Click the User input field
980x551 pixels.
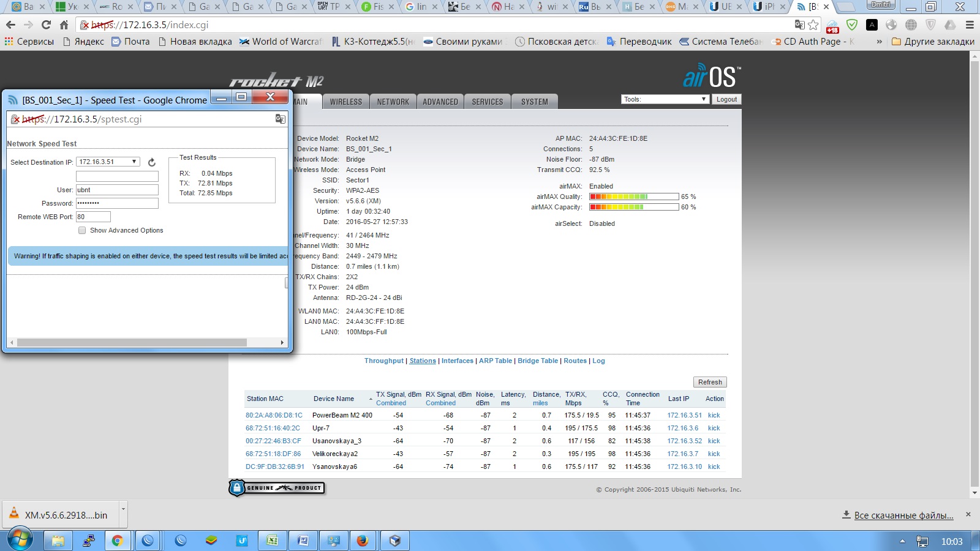click(117, 190)
